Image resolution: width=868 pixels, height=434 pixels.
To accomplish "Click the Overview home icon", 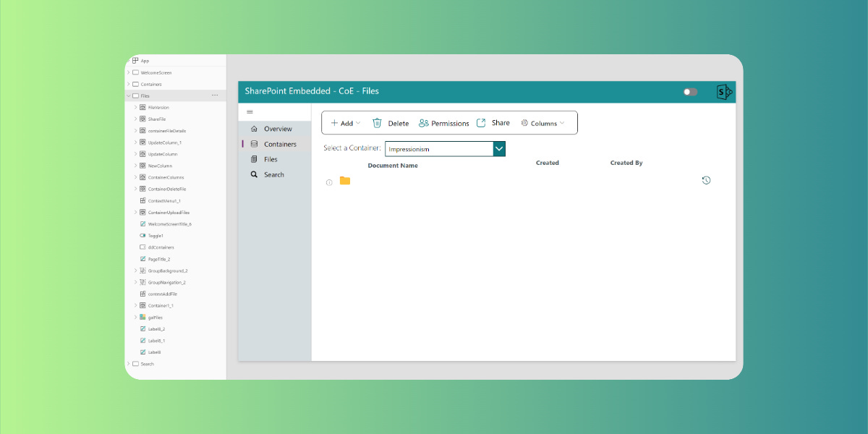I will (x=254, y=129).
